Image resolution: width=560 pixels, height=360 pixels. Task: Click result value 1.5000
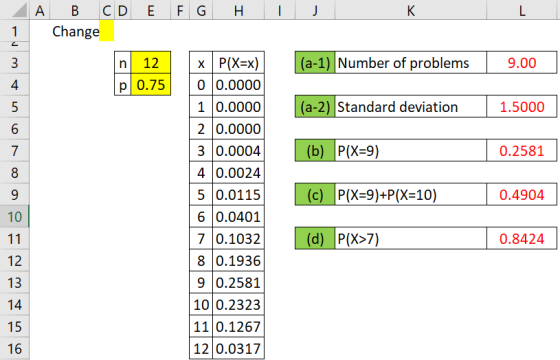(522, 107)
